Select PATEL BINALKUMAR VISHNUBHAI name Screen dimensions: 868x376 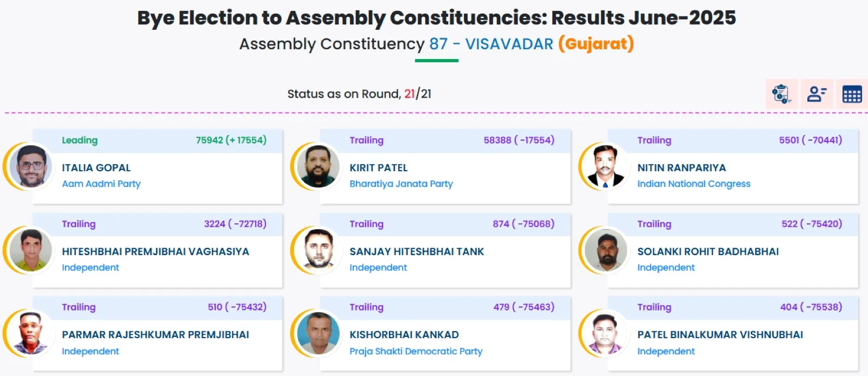coord(720,335)
